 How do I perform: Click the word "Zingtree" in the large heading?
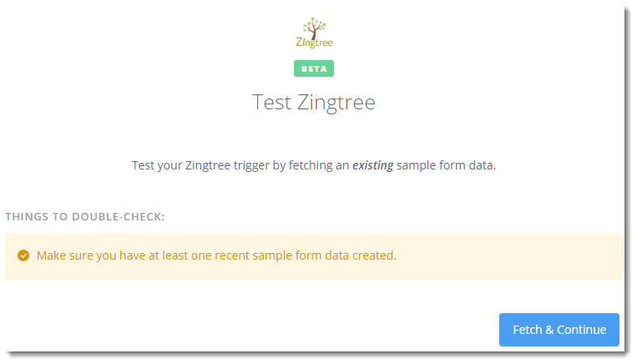click(336, 103)
